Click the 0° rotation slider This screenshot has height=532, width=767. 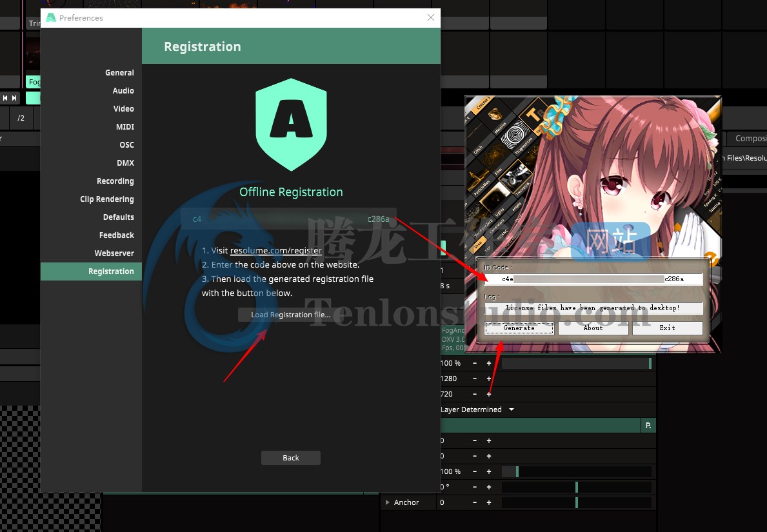(577, 487)
